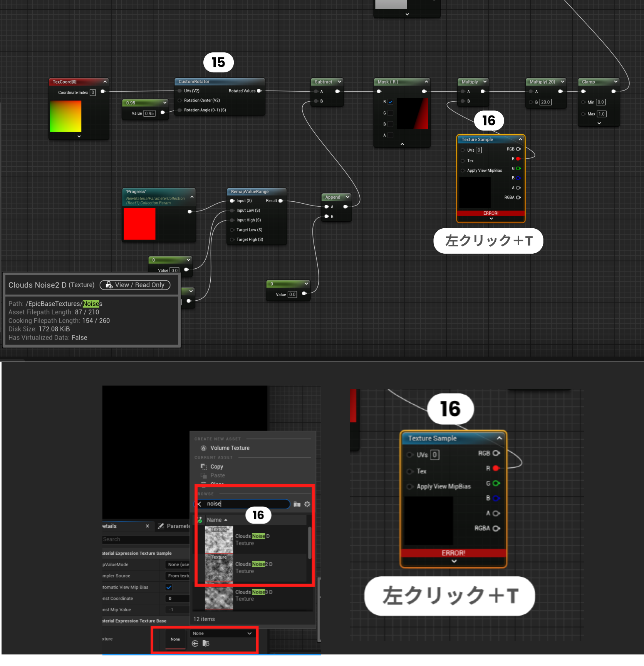Select the Clouds Noise2 D texture thumbnail
This screenshot has width=644, height=666.
tap(219, 567)
